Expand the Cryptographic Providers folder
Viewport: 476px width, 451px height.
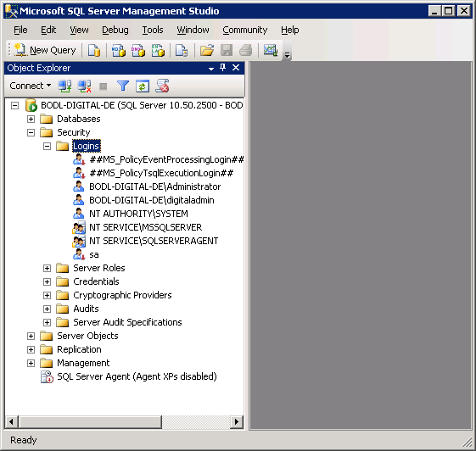pyautogui.click(x=47, y=295)
